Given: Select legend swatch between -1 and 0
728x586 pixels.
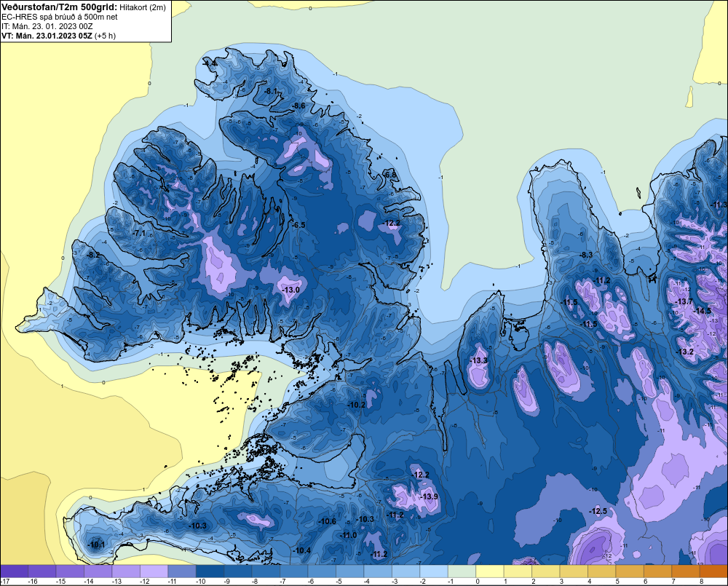Looking at the screenshot, I should pyautogui.click(x=462, y=571).
